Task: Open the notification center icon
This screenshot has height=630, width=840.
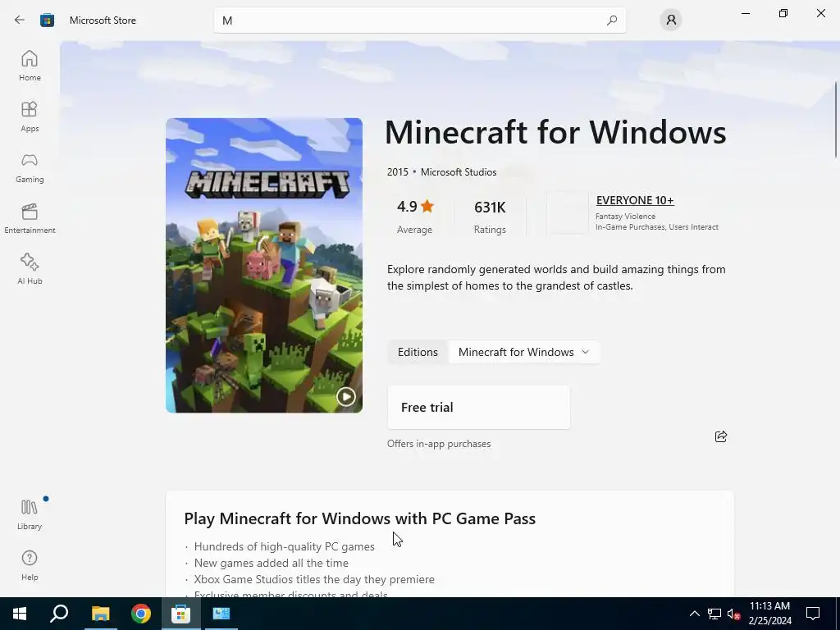Action: [x=813, y=614]
